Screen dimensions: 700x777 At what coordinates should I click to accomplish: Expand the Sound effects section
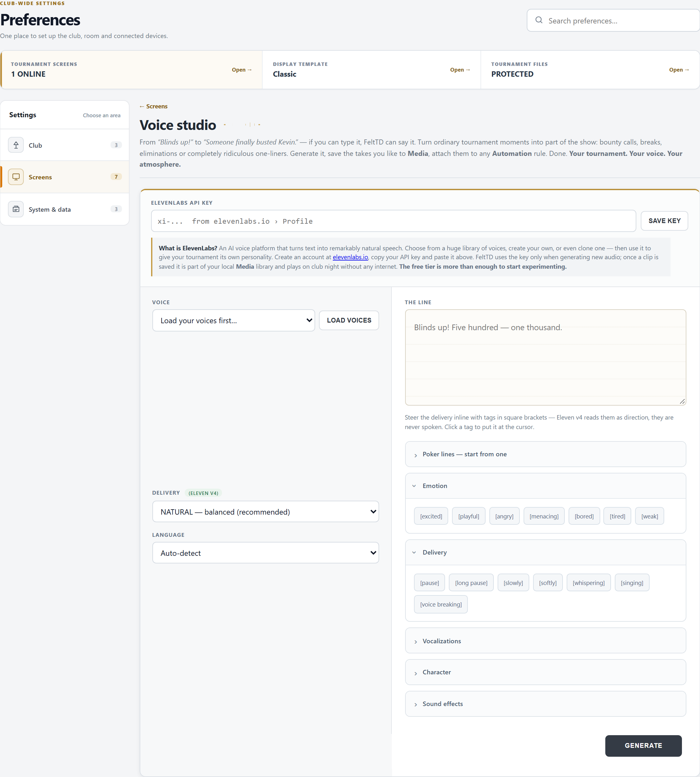click(x=545, y=703)
